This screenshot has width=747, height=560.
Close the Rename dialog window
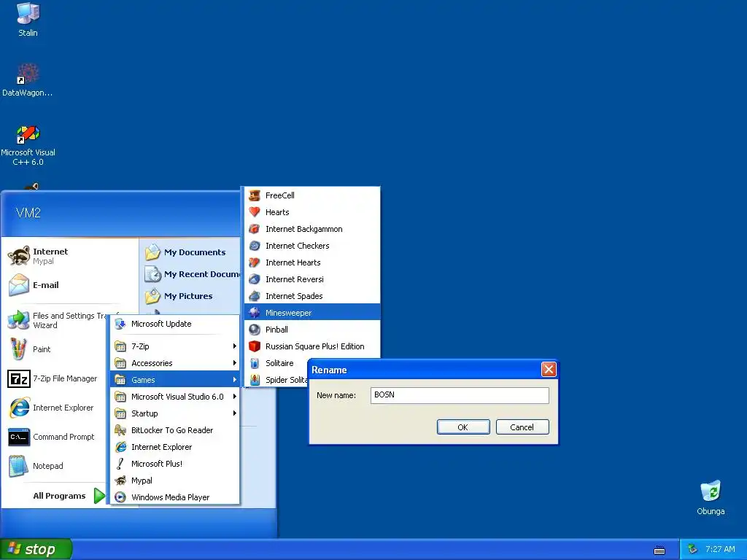point(549,370)
